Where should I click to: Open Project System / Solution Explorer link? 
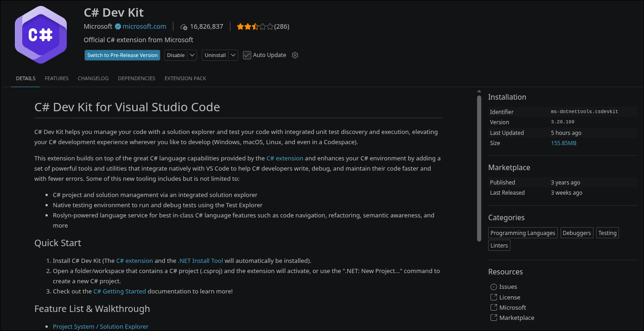(101, 326)
